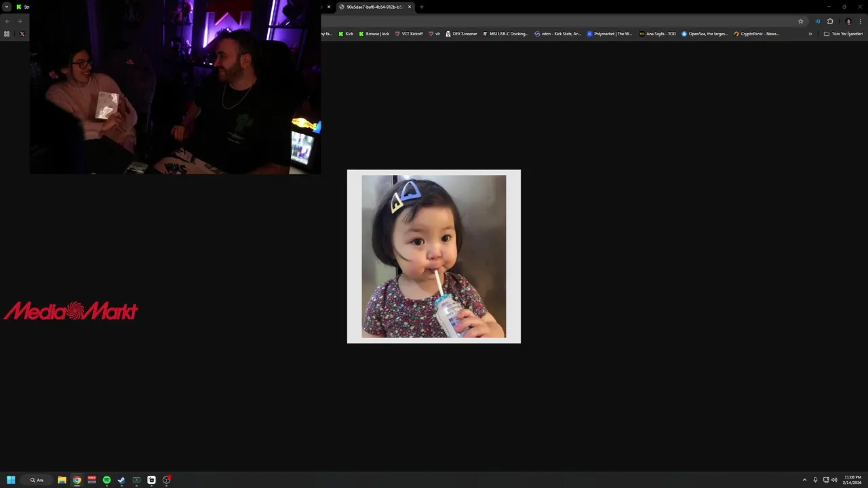The width and height of the screenshot is (868, 488).
Task: Open the 'Browse | kick' bookmark
Action: point(374,34)
